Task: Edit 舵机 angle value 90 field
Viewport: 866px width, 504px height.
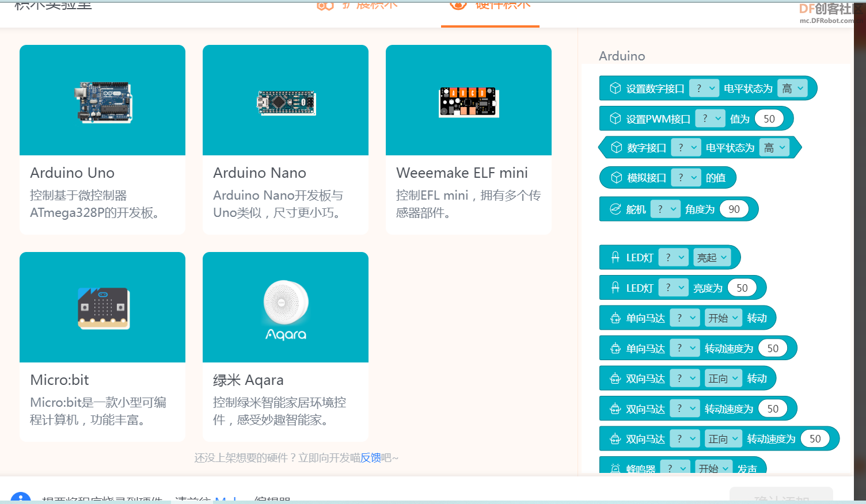Action: click(x=734, y=209)
